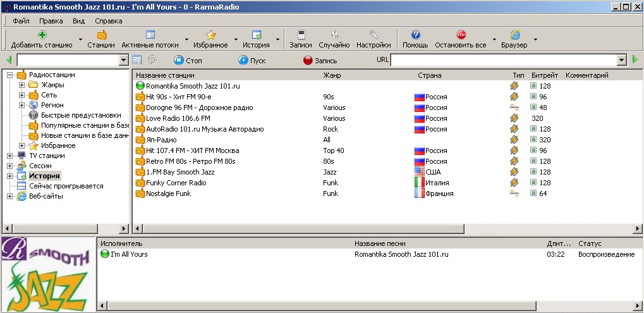Click the Add Station (Добавить станцию) icon

(42, 35)
